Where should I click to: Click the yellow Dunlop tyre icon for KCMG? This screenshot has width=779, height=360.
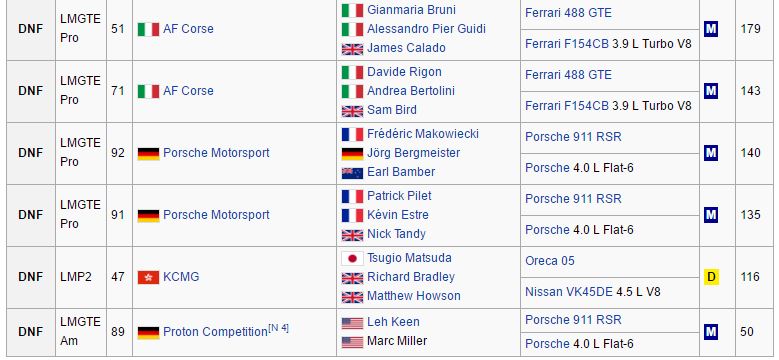[711, 277]
